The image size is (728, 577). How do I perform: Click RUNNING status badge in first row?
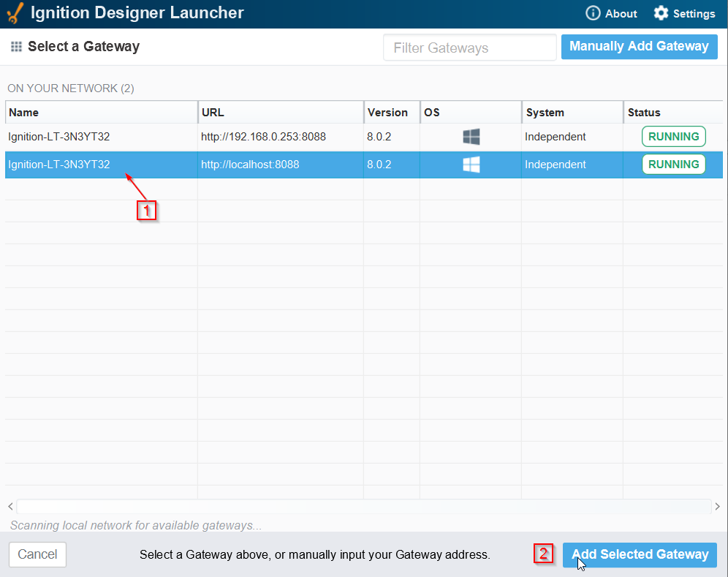674,137
